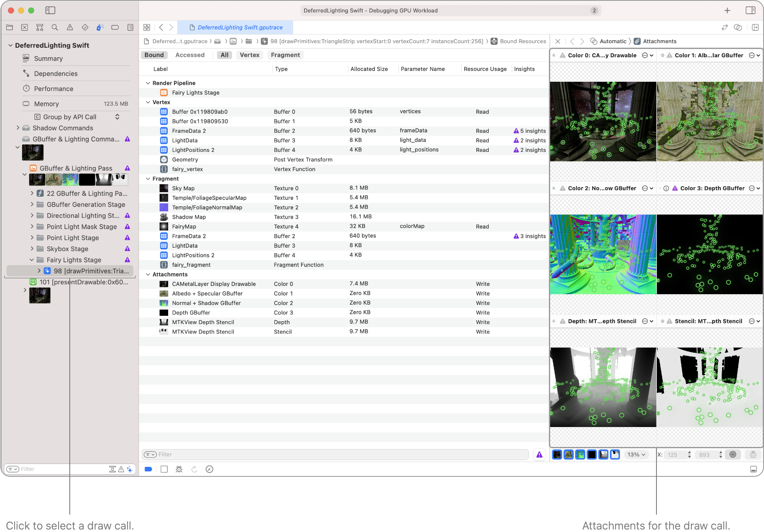
Task: Select the Accessed tab
Action: [190, 55]
